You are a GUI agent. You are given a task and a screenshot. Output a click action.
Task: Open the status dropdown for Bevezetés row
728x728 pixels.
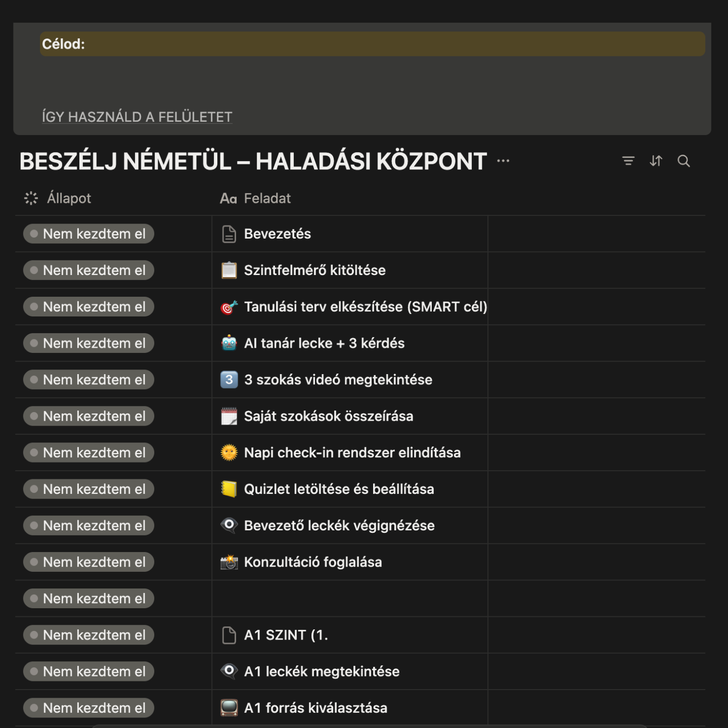pos(88,234)
